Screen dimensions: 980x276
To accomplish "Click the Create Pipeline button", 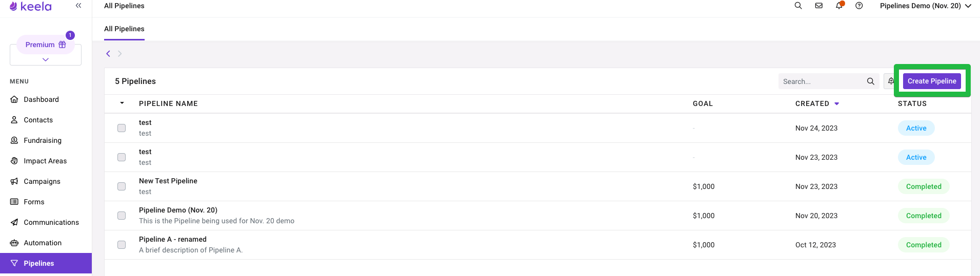I will pyautogui.click(x=932, y=81).
